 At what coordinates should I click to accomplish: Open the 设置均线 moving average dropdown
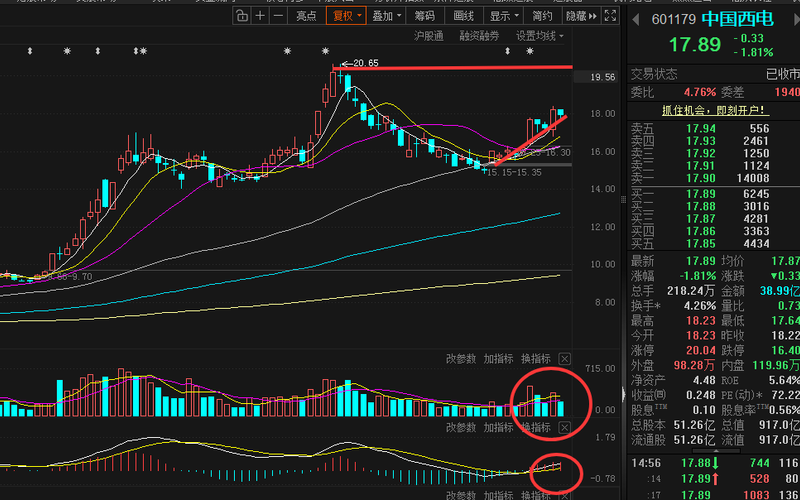point(540,36)
